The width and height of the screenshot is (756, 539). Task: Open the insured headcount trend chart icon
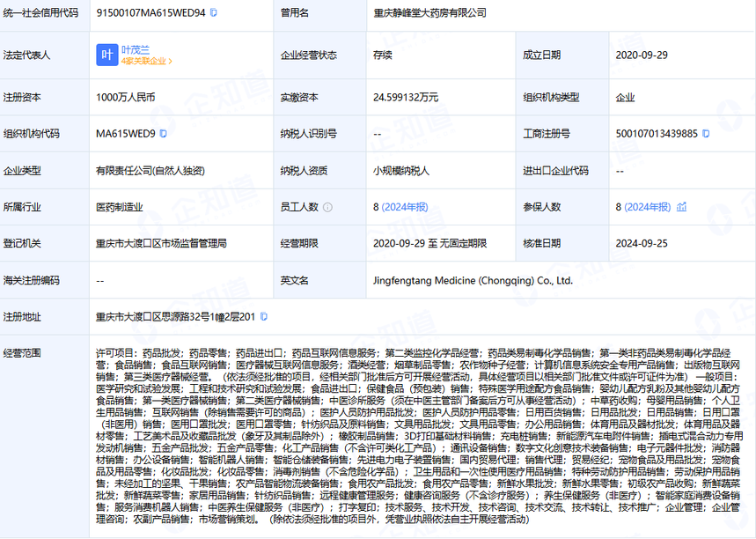pyautogui.click(x=682, y=207)
